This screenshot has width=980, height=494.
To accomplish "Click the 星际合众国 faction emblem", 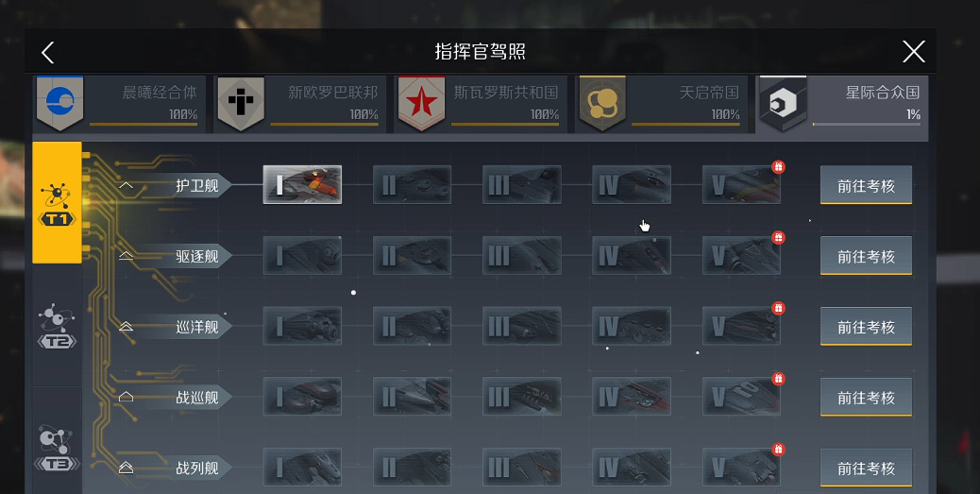I will 783,104.
